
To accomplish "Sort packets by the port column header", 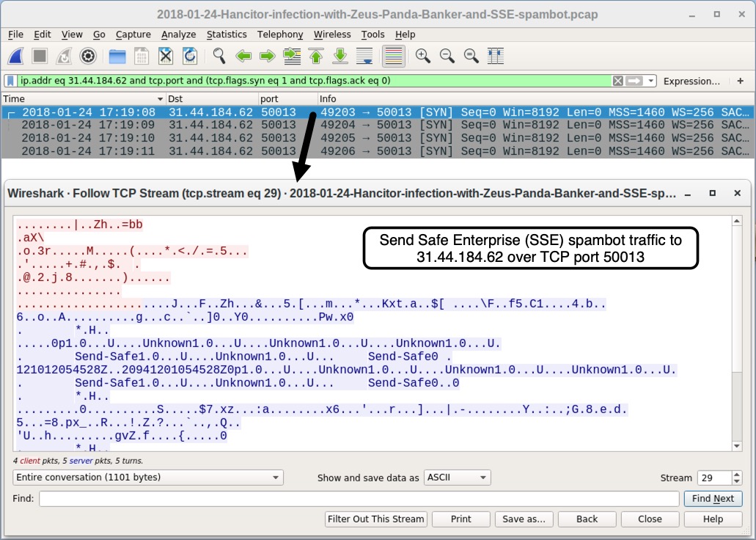I will (288, 98).
